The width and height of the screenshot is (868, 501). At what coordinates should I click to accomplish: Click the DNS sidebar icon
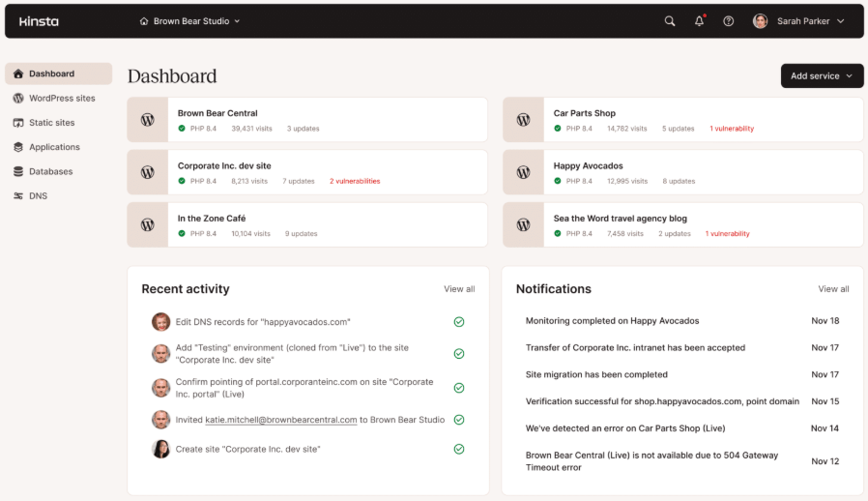[18, 195]
